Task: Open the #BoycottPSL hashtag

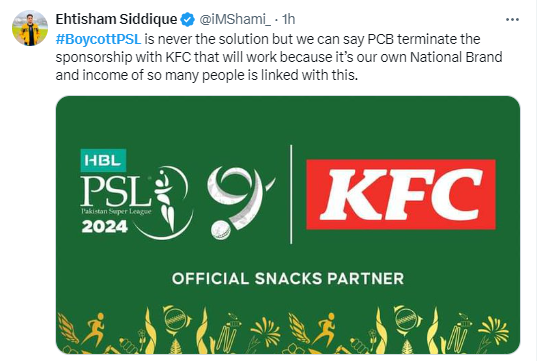Action: pyautogui.click(x=98, y=39)
